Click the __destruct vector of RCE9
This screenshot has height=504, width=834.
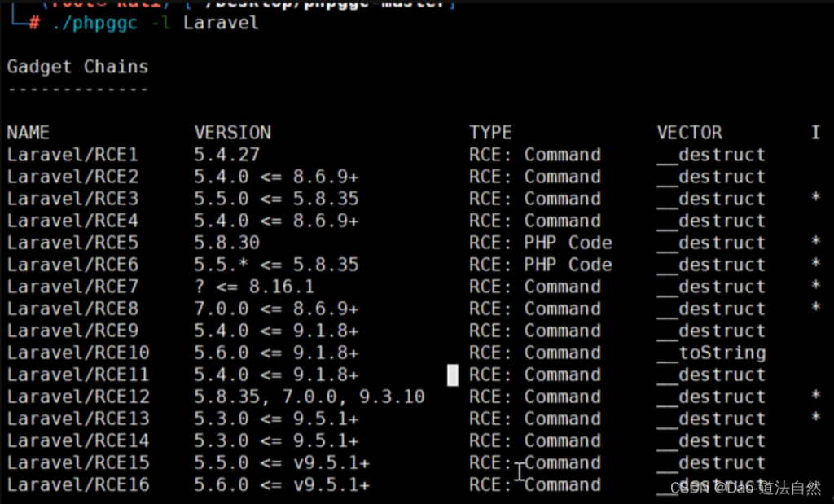(x=711, y=331)
